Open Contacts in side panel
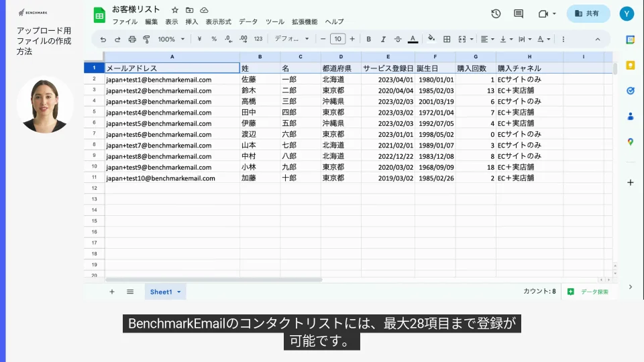The image size is (644, 362). (x=631, y=117)
